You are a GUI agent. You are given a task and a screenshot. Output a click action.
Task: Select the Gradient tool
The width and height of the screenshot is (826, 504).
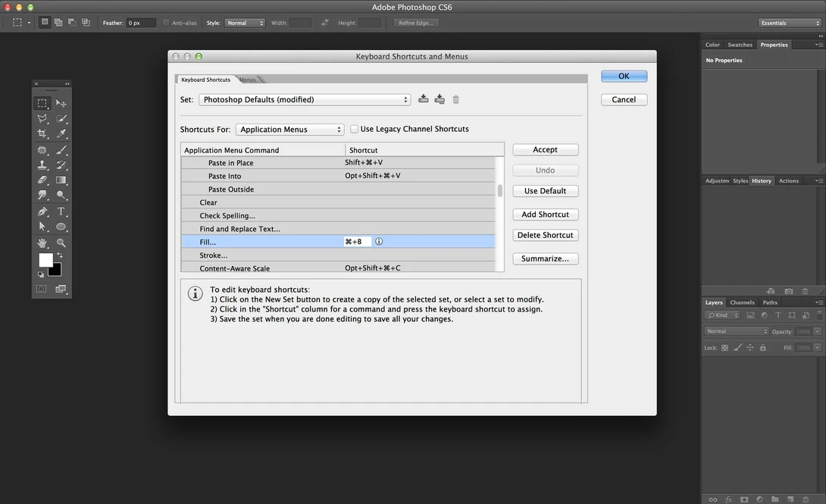point(61,180)
